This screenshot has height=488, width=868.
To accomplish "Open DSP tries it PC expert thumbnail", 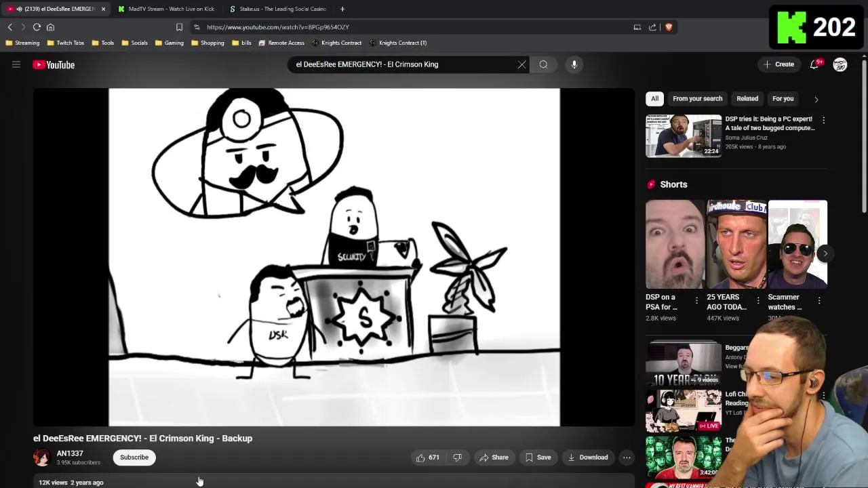I will point(683,136).
